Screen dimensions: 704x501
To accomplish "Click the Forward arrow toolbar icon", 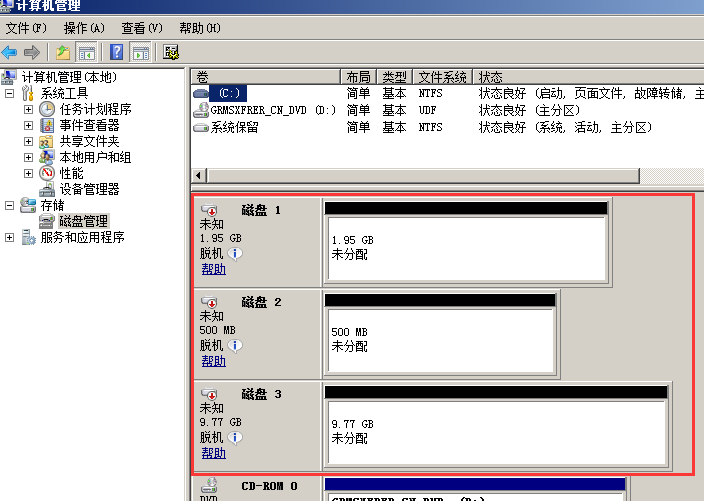I will point(31,53).
